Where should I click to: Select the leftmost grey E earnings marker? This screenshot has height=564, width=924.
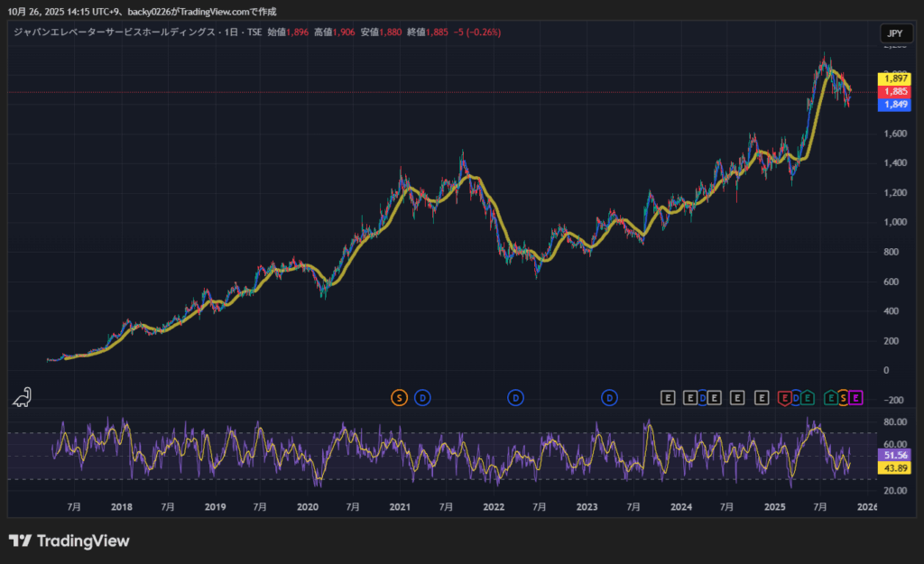click(x=668, y=397)
